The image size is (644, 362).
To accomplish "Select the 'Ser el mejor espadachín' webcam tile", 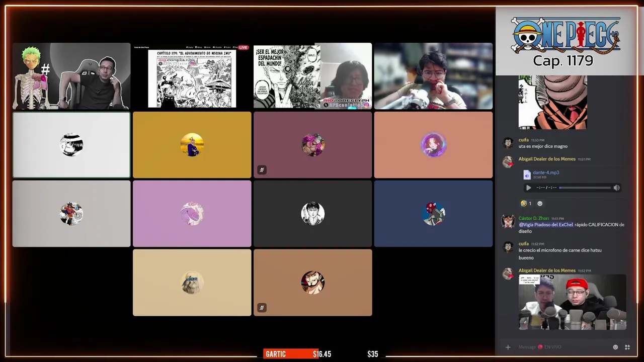I will coord(312,76).
